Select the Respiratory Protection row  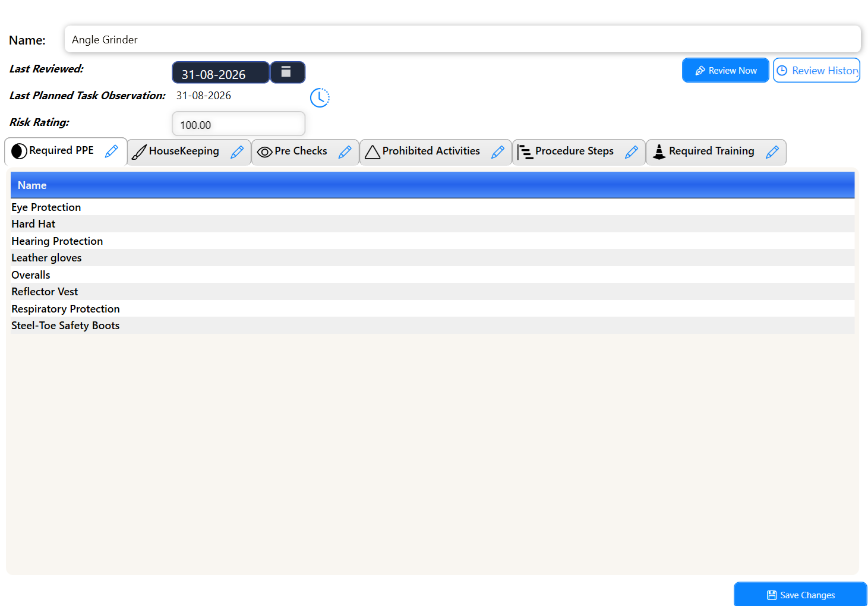point(433,308)
